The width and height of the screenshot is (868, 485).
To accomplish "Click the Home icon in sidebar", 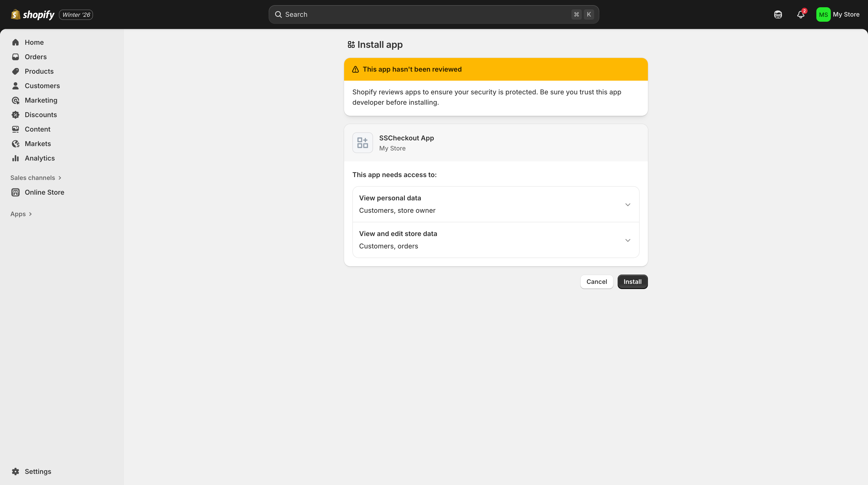I will [x=16, y=42].
